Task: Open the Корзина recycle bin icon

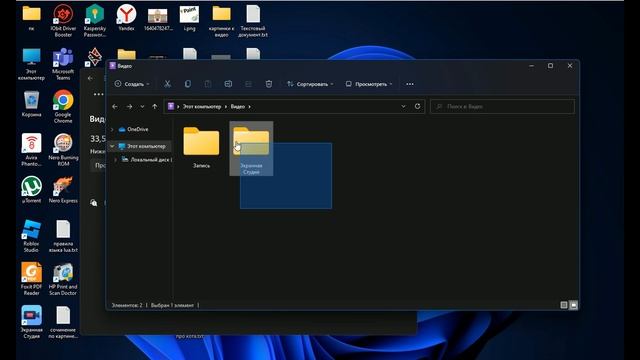Action: (31, 104)
